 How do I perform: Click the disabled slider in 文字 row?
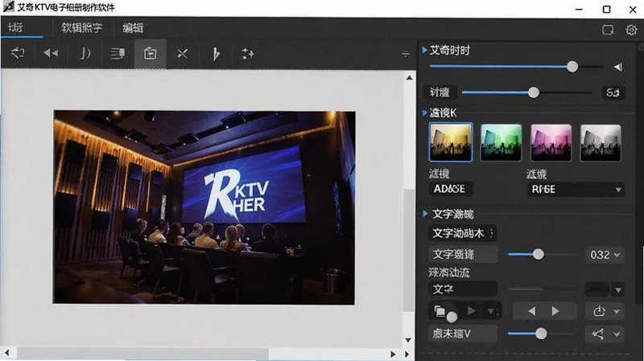[x=542, y=289]
